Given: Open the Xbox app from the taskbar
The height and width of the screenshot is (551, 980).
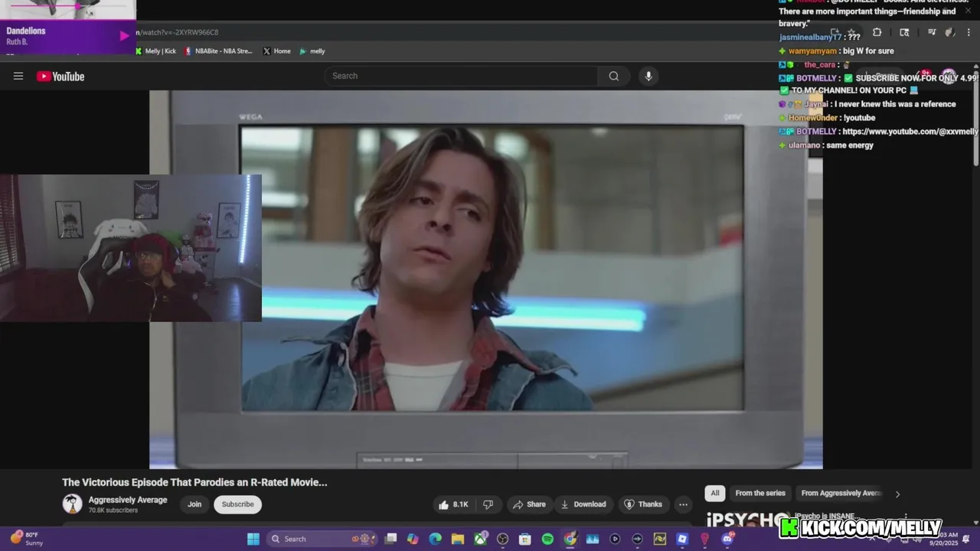Looking at the screenshot, I should point(481,539).
